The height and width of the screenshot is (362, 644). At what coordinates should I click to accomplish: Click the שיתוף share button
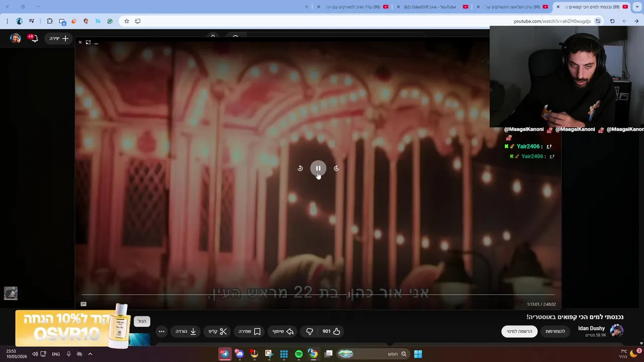pos(283,331)
